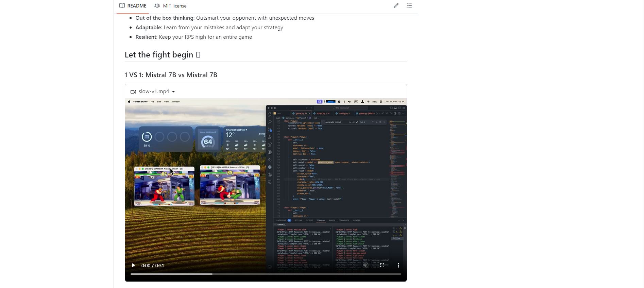
Task: Click the pencil edit README icon
Action: [x=396, y=6]
